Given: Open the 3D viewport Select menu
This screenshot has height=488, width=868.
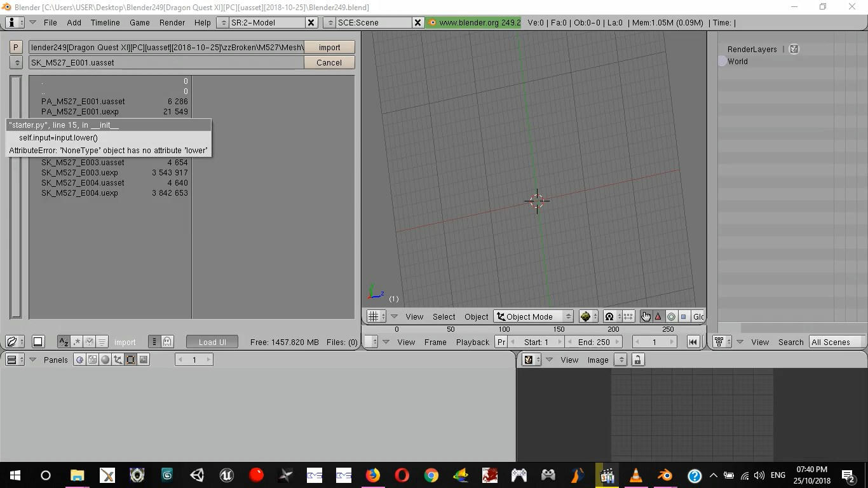Looking at the screenshot, I should [x=444, y=316].
